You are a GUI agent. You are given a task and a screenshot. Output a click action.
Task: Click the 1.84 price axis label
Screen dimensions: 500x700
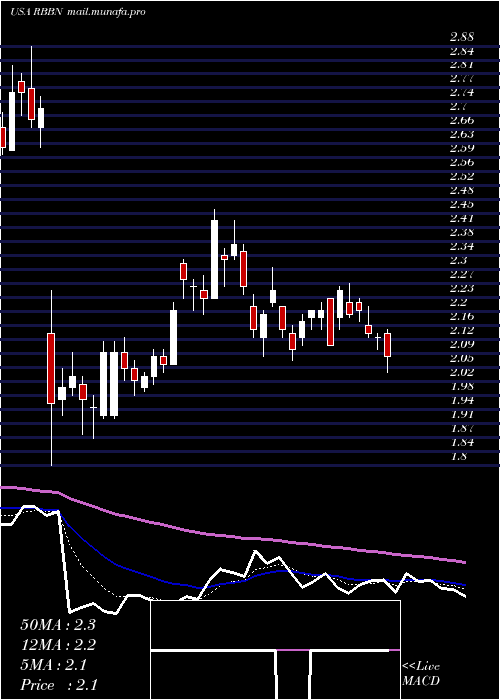tap(462, 442)
